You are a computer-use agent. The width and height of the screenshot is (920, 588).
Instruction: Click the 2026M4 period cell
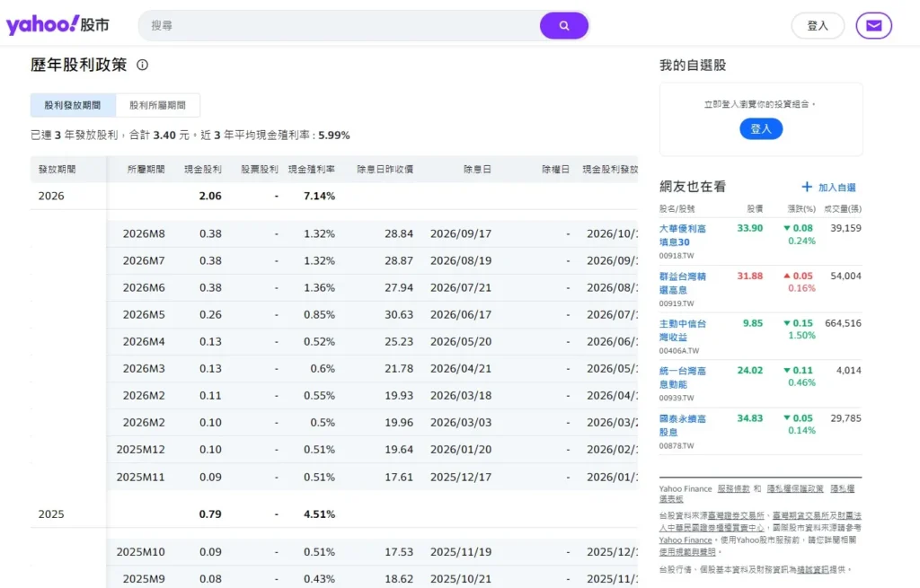coord(144,342)
